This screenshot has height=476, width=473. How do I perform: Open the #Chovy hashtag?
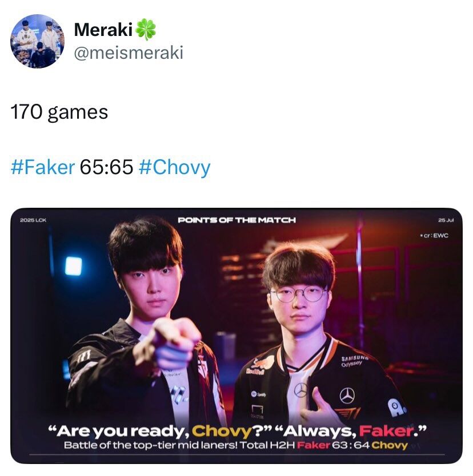(174, 167)
